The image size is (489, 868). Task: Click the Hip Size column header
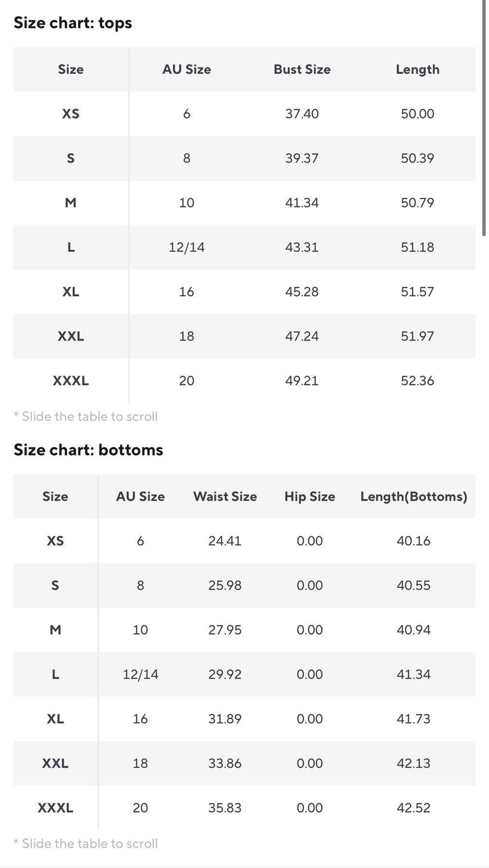(x=309, y=497)
